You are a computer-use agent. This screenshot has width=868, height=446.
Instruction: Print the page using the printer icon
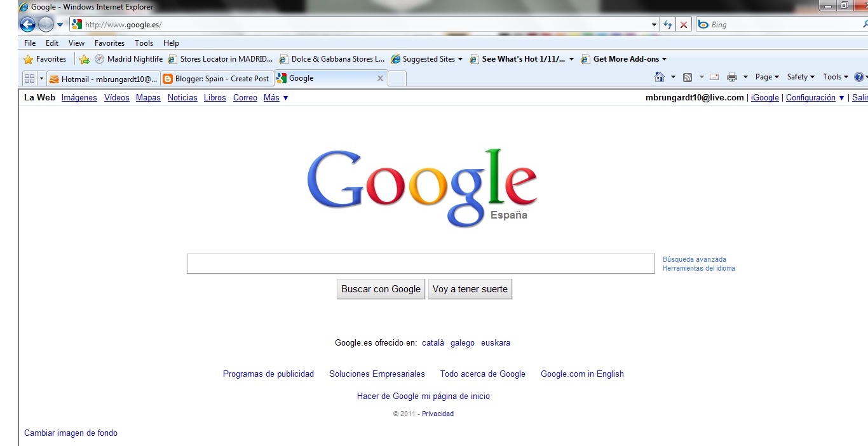(732, 77)
